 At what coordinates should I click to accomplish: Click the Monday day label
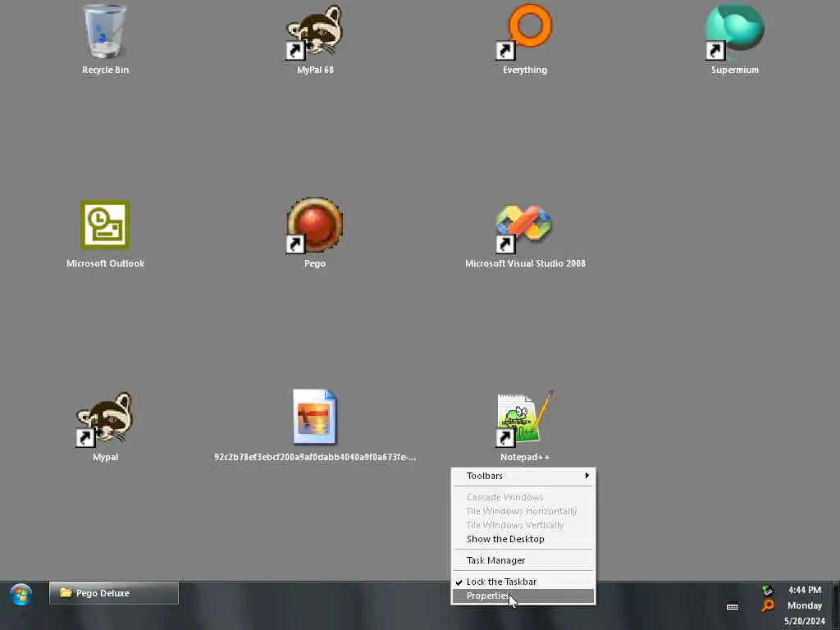pyautogui.click(x=805, y=606)
